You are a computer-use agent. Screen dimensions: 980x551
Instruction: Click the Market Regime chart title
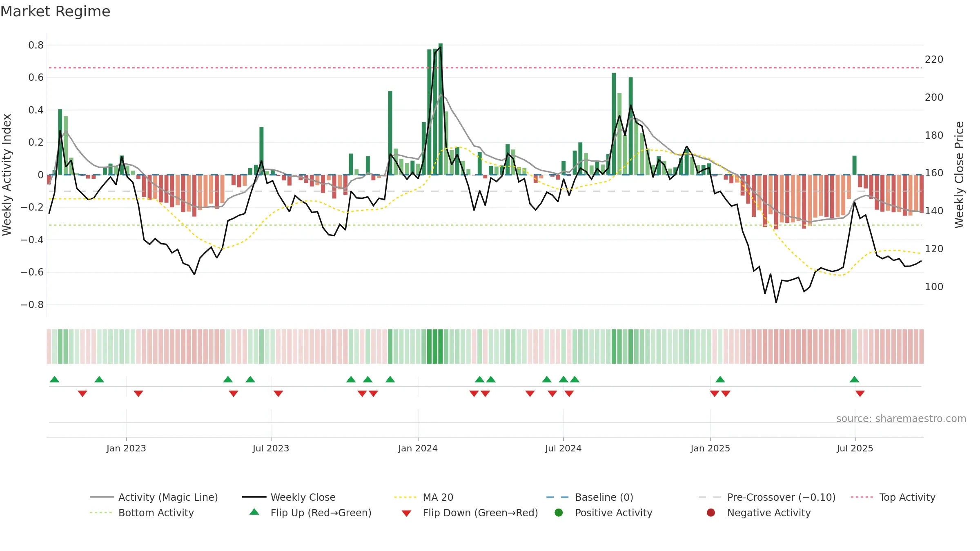tap(55, 11)
